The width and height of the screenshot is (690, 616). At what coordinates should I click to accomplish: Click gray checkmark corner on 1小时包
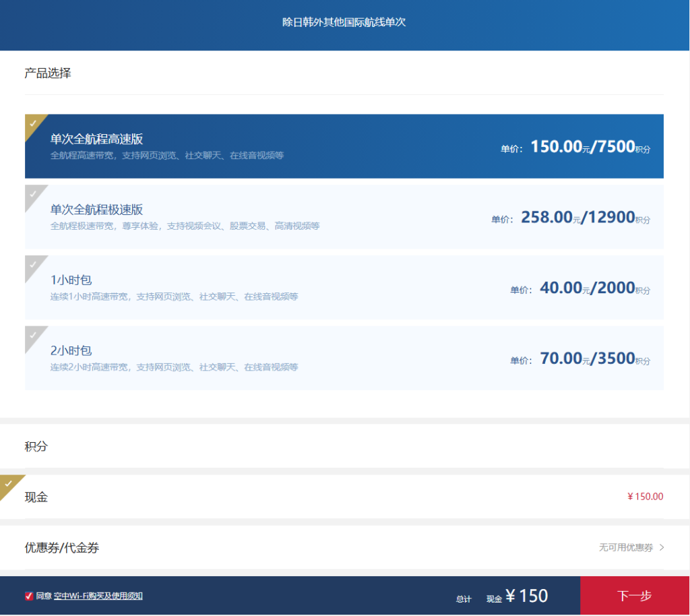tap(33, 264)
